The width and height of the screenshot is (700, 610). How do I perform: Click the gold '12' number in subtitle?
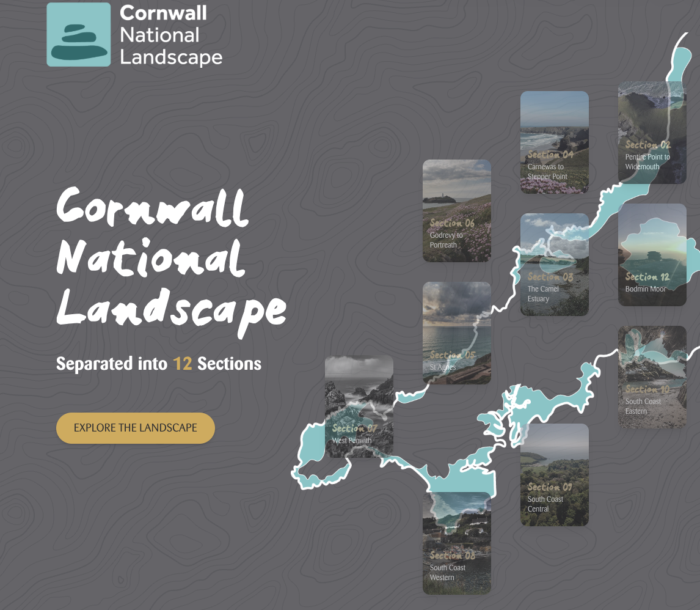[x=182, y=364]
